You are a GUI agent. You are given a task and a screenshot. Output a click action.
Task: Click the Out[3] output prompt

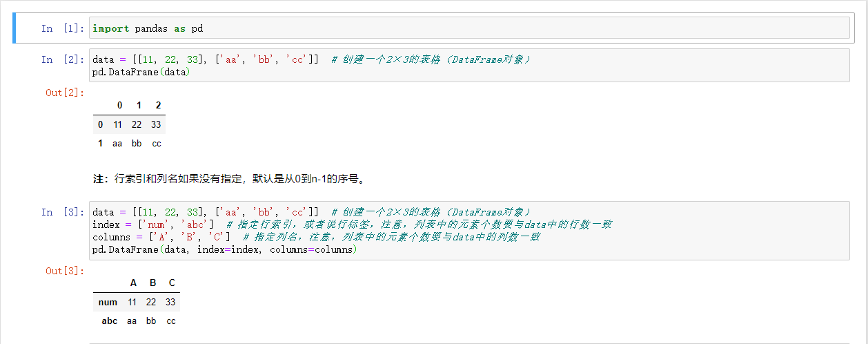click(65, 271)
